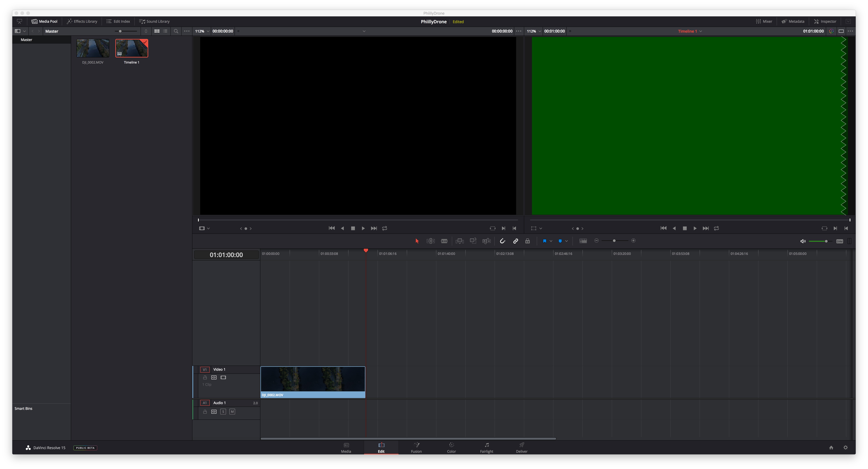Add a blue flag to clip
Screen dimensions: 868x469
pyautogui.click(x=545, y=241)
